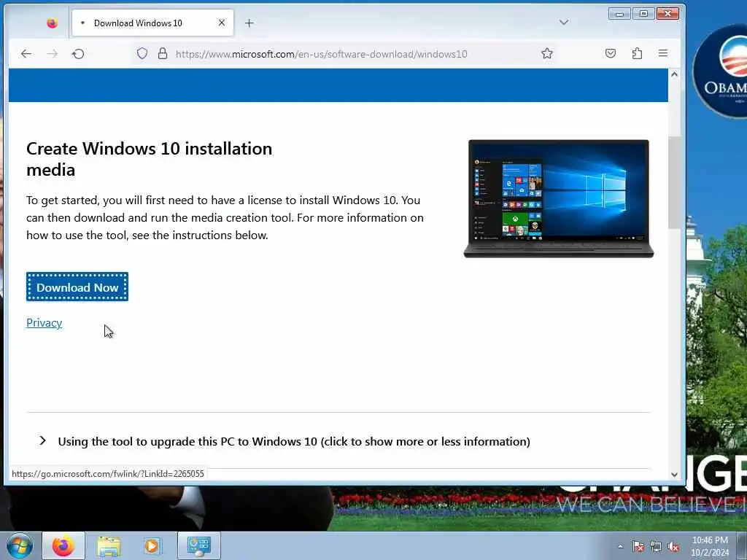Open tracking protection shield icon
Image resolution: width=747 pixels, height=560 pixels.
tap(142, 53)
